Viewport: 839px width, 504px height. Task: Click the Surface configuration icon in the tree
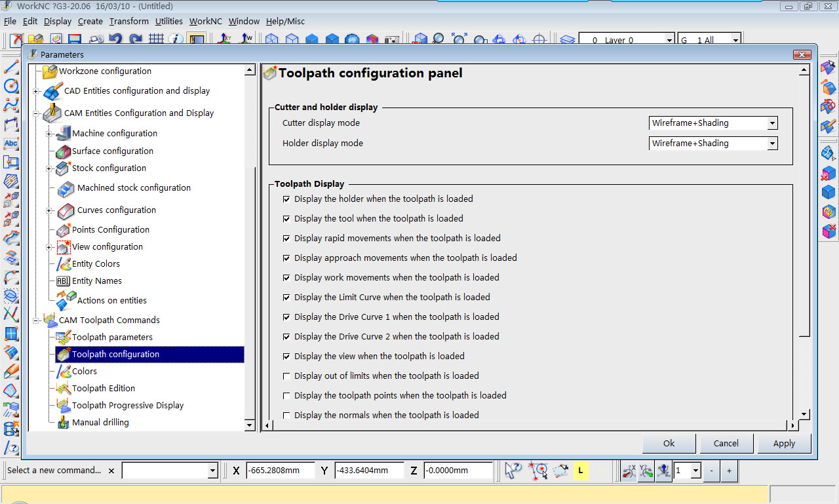[x=63, y=151]
